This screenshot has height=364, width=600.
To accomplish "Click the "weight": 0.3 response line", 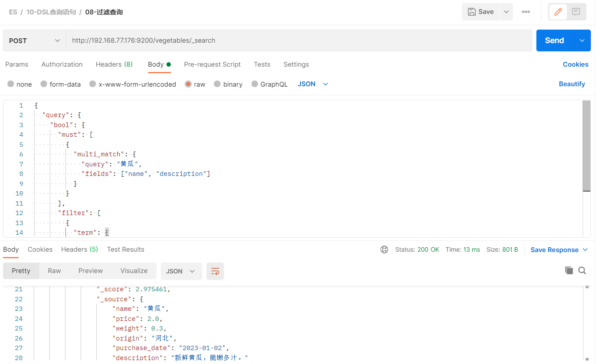I will [139, 328].
